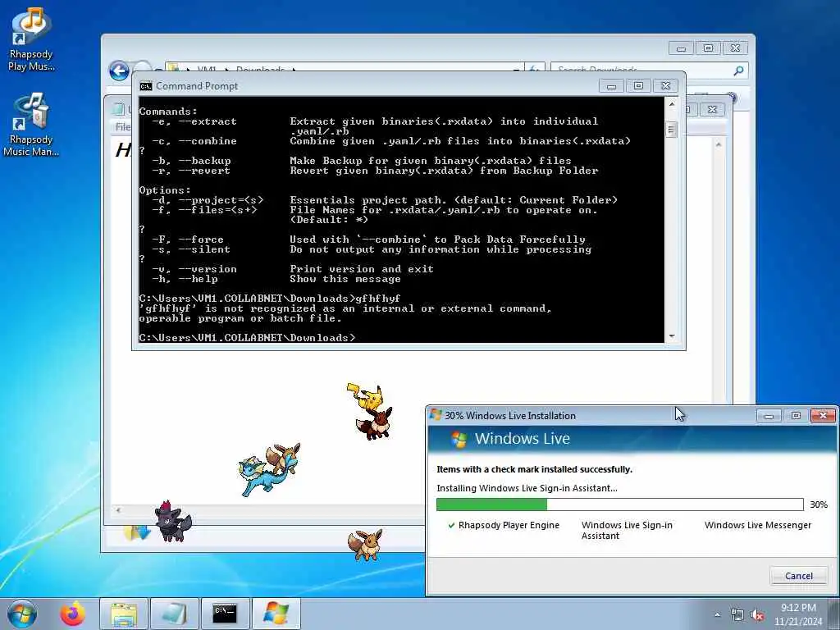
Task: Click the Zorua sprite near bottom left
Action: pos(172,521)
